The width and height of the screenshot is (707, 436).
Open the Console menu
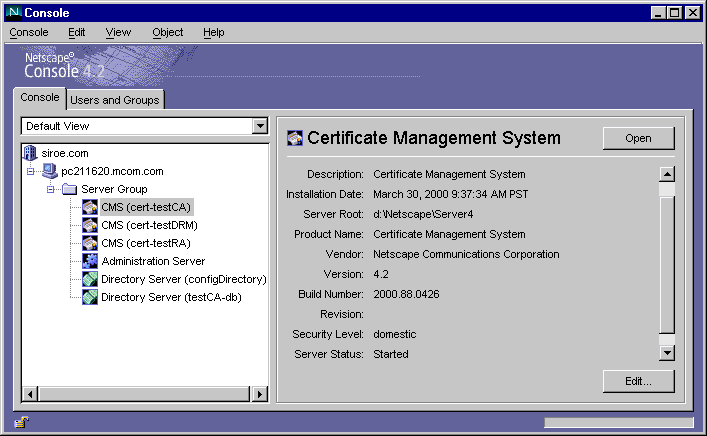coord(29,32)
